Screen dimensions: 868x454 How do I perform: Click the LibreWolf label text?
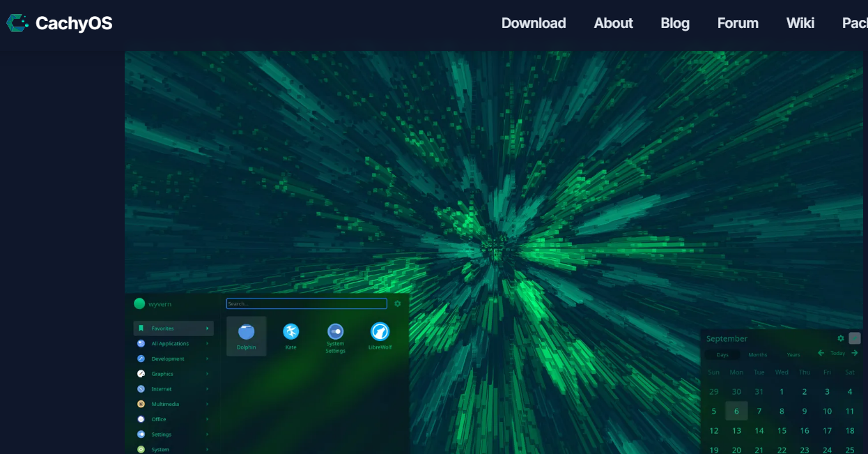[380, 347]
